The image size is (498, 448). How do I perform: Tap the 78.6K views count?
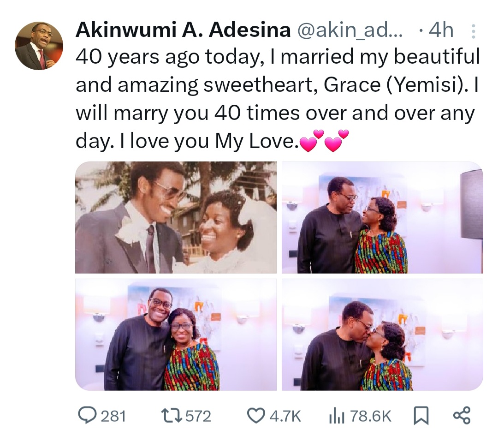coord(371,417)
